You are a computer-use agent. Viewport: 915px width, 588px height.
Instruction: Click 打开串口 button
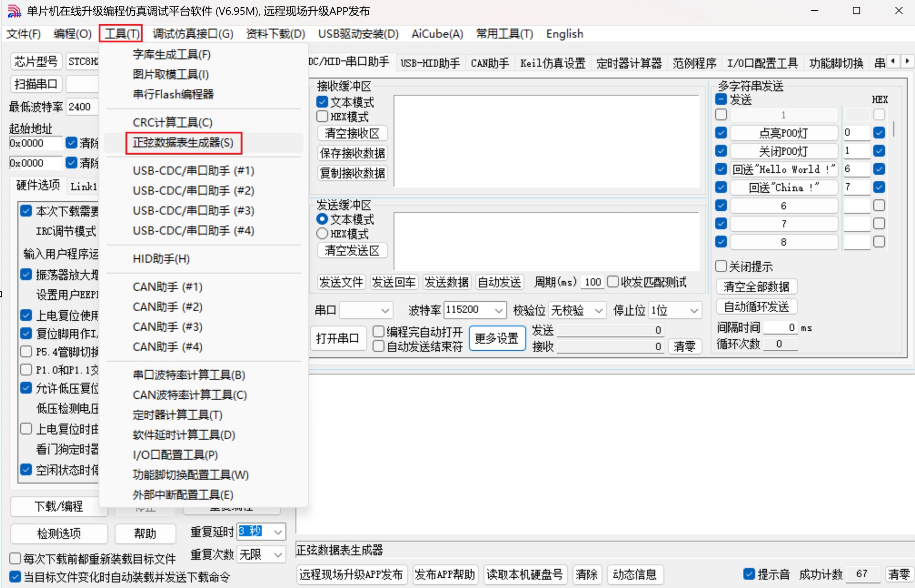[x=338, y=339]
